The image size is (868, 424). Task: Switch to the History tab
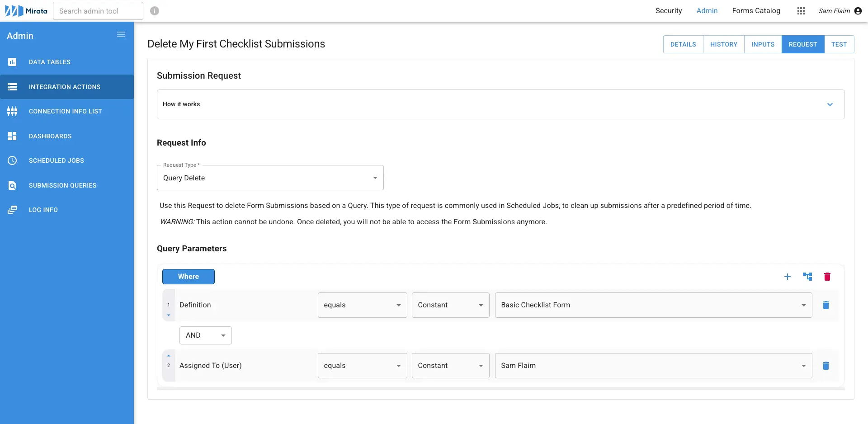pyautogui.click(x=724, y=44)
